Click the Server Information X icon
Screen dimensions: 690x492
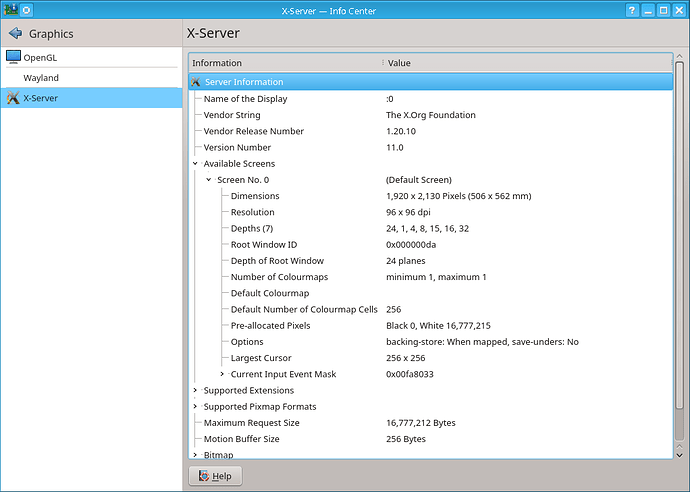(x=196, y=82)
